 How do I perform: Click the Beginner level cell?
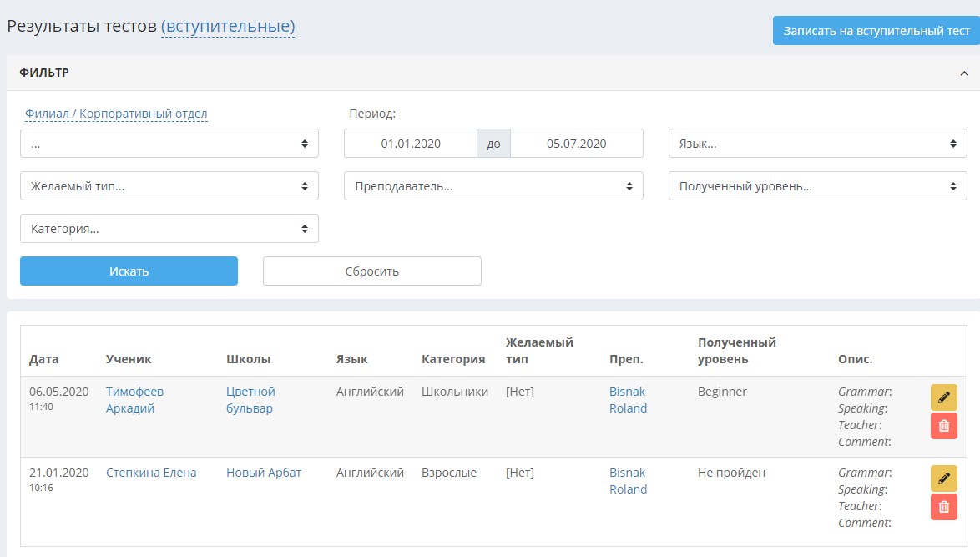point(723,392)
